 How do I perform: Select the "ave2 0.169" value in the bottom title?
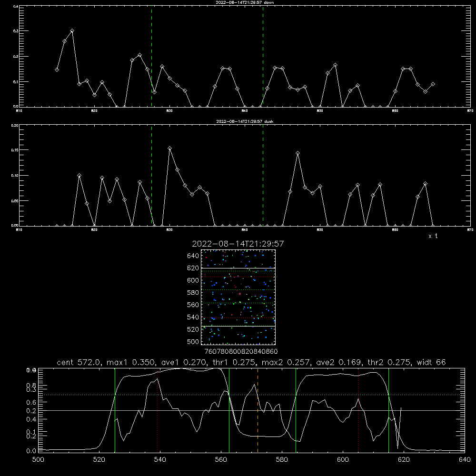coord(339,362)
